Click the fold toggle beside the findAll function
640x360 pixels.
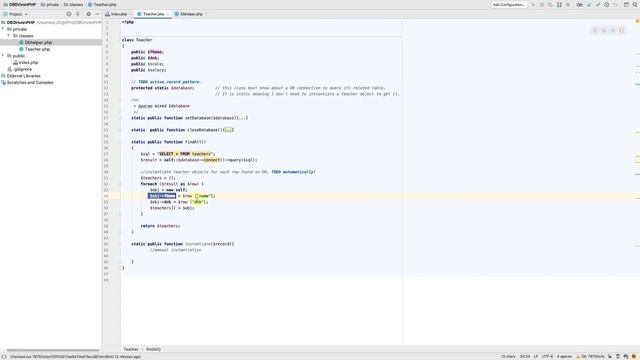121,142
